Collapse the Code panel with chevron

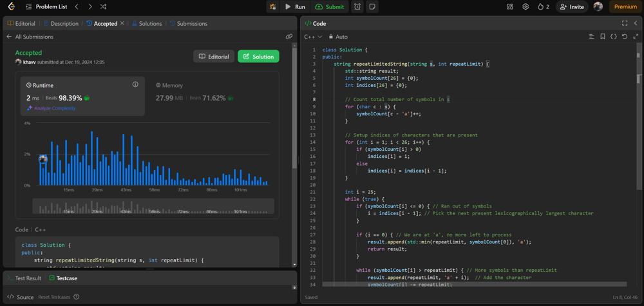636,23
